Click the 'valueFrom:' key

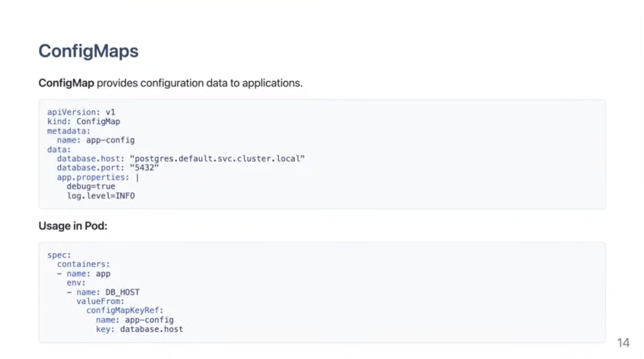pos(100,301)
